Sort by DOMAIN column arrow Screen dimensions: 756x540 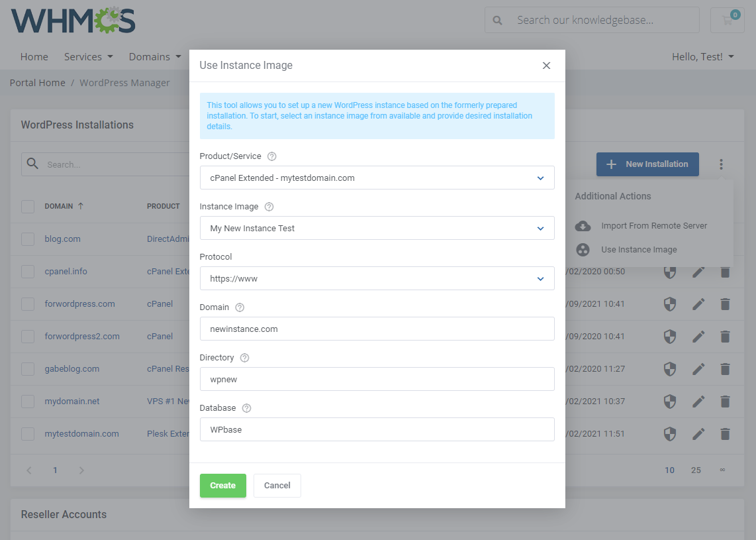81,206
